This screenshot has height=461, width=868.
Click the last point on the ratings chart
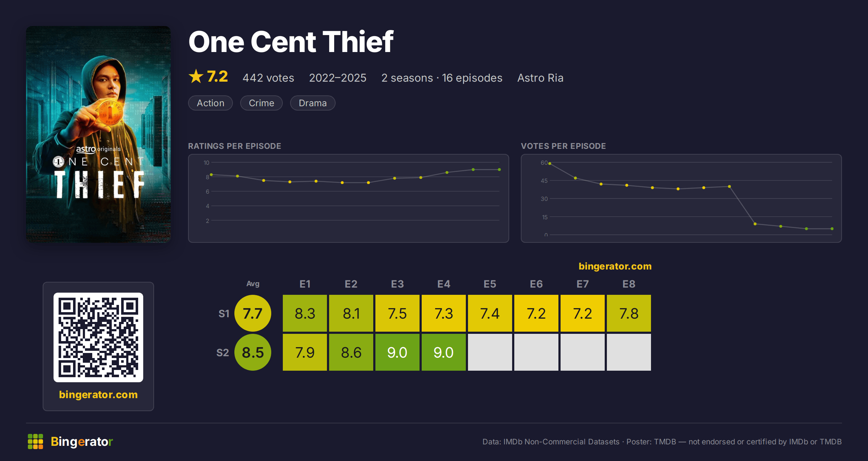pyautogui.click(x=499, y=169)
